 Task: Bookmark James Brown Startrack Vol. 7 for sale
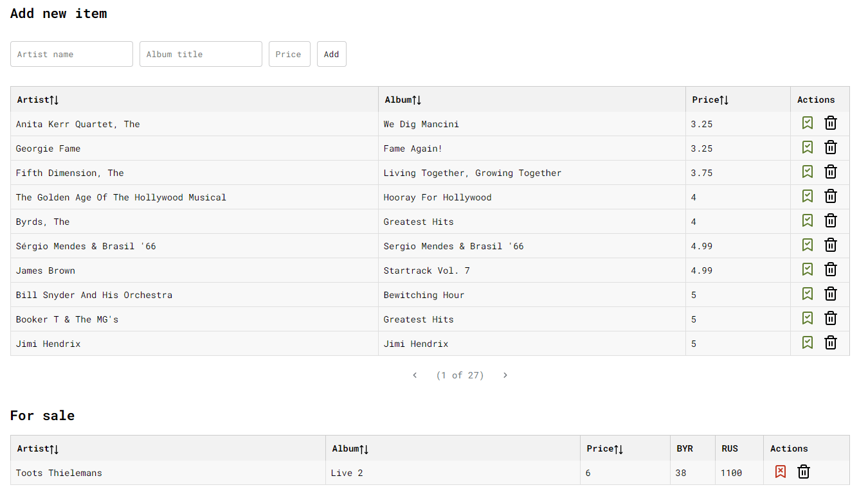(808, 270)
